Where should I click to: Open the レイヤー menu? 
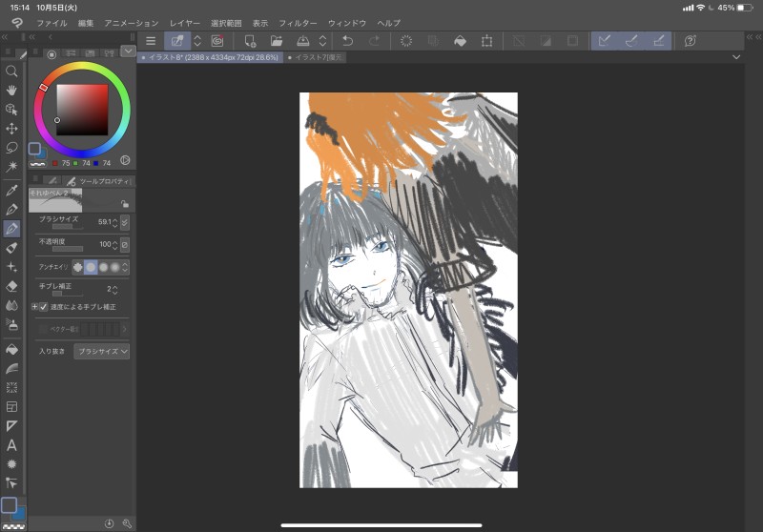coord(184,23)
